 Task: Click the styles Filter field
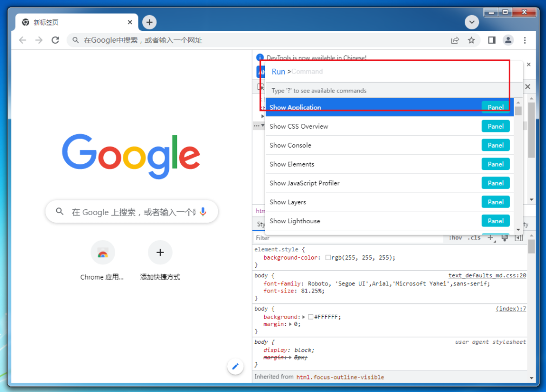pos(348,238)
